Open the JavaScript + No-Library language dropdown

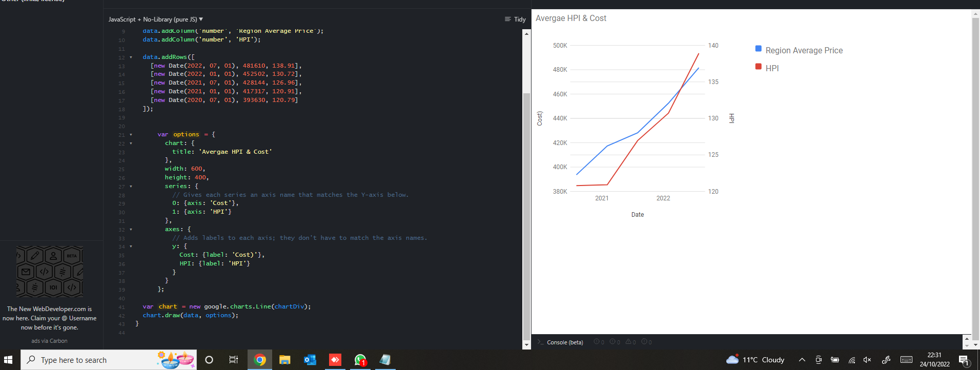click(x=155, y=19)
